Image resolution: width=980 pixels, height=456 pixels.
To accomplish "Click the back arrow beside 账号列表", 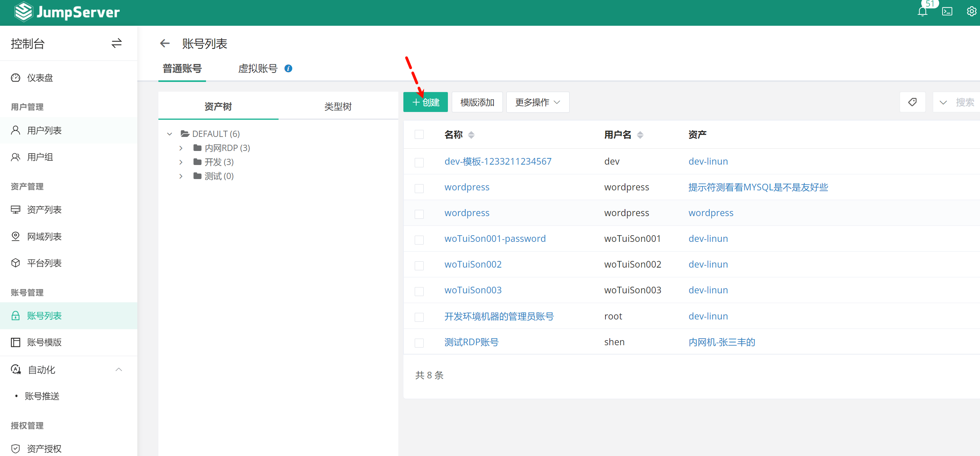I will pos(165,43).
